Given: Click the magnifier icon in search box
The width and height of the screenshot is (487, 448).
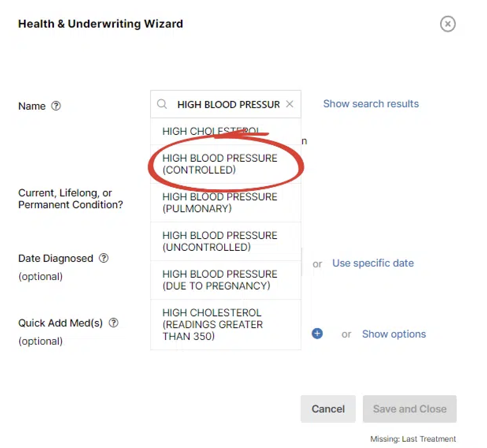Looking at the screenshot, I should point(162,104).
